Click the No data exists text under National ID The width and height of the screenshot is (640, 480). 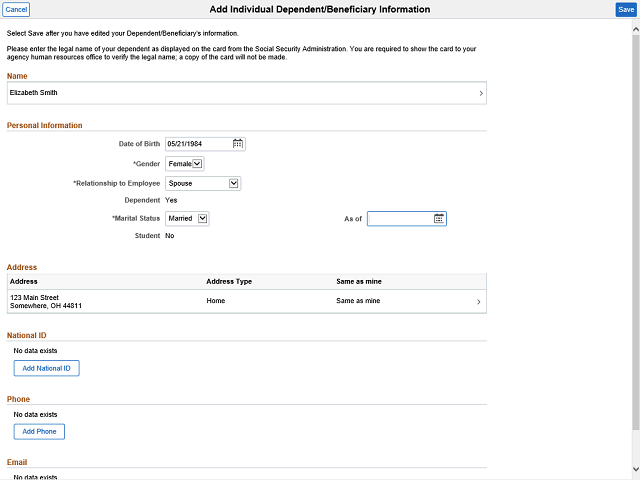coord(35,351)
